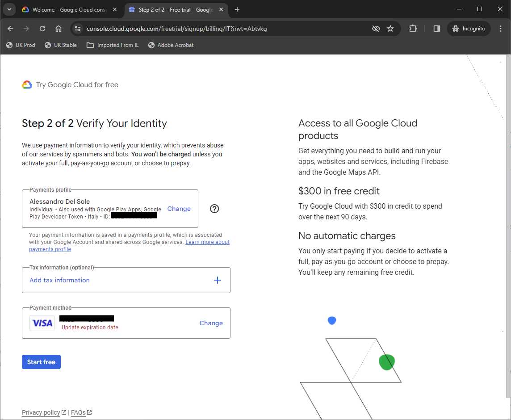Click the blocked third-party cookies eye icon
The height and width of the screenshot is (420, 511).
click(376, 28)
